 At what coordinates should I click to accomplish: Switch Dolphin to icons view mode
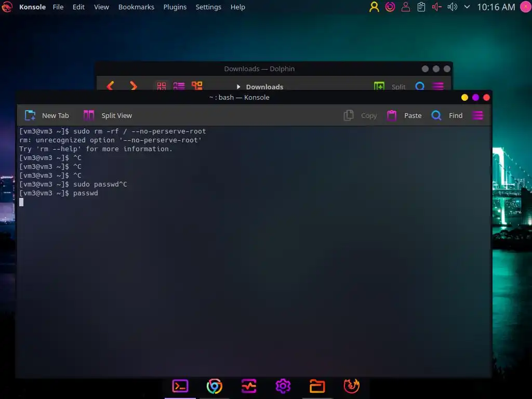coord(162,86)
